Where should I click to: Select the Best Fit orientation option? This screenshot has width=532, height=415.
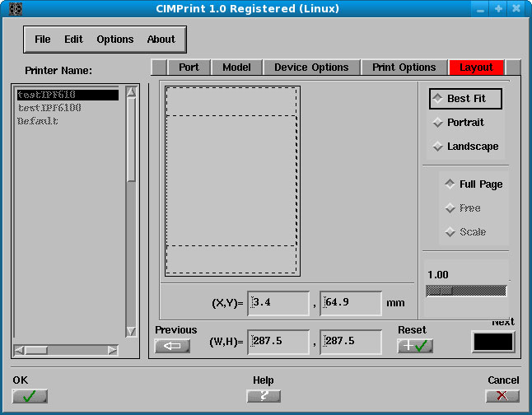[465, 99]
